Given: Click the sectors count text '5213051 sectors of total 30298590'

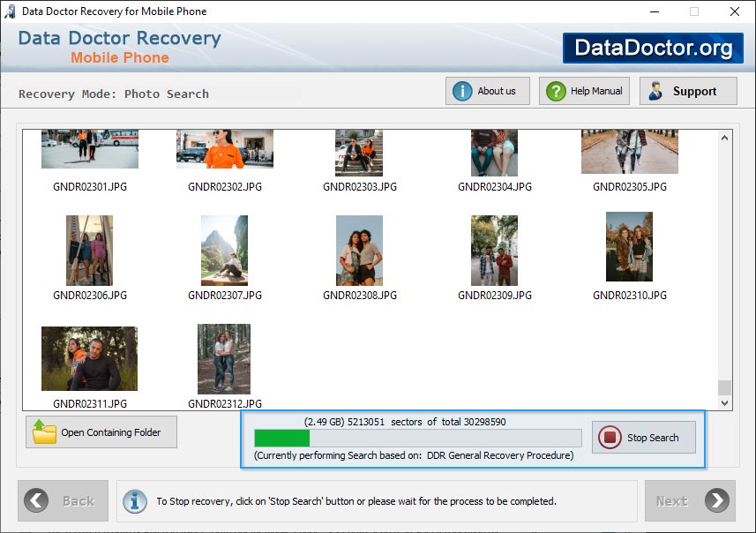Looking at the screenshot, I should pos(427,422).
